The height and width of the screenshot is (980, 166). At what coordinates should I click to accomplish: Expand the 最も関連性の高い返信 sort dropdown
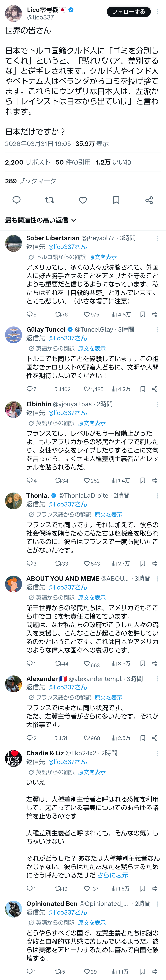(40, 220)
